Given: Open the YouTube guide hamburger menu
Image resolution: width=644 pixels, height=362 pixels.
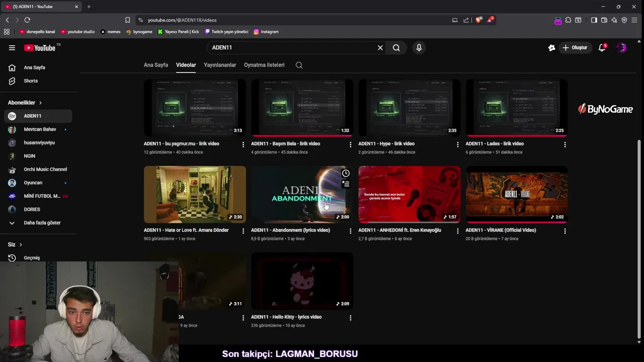Looking at the screenshot, I should pos(12,48).
